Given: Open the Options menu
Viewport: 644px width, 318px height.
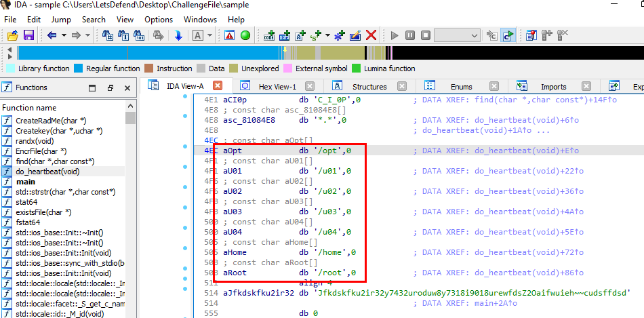Looking at the screenshot, I should pos(159,20).
